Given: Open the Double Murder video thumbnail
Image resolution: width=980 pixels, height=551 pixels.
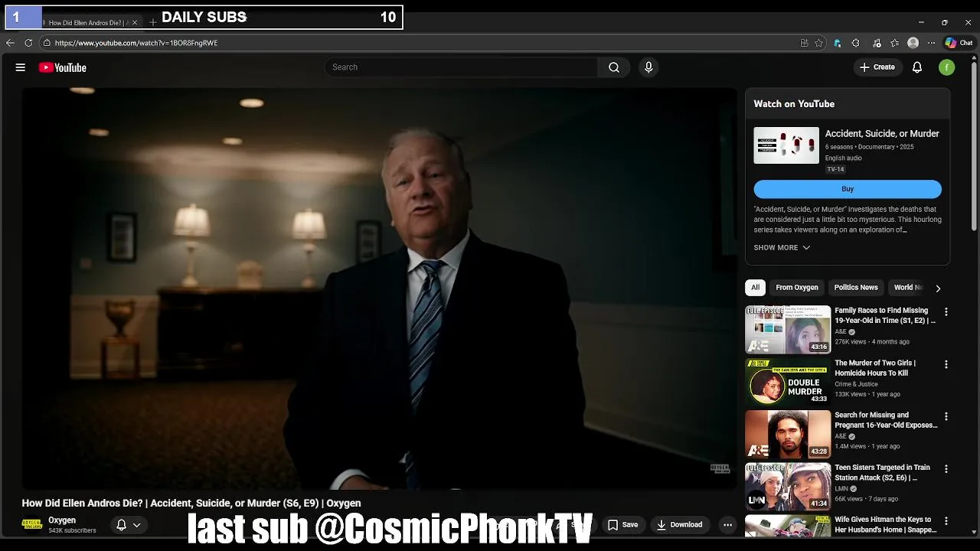Looking at the screenshot, I should (788, 381).
